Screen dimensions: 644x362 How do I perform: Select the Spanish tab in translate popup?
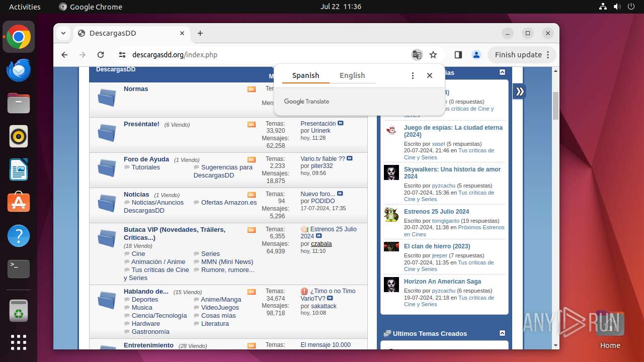[305, 75]
